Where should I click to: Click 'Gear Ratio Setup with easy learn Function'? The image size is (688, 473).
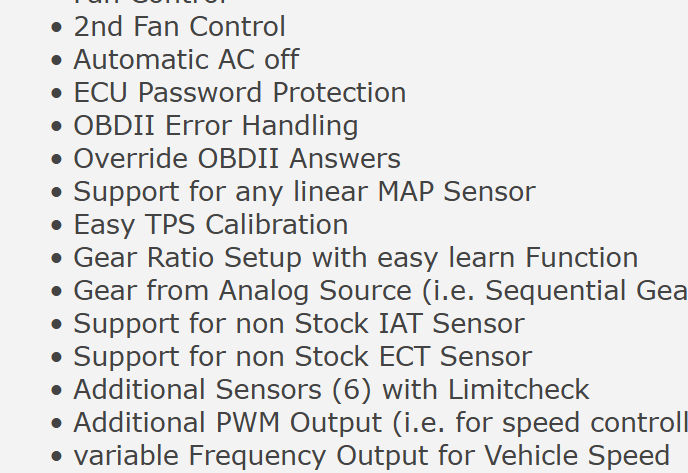coord(355,258)
